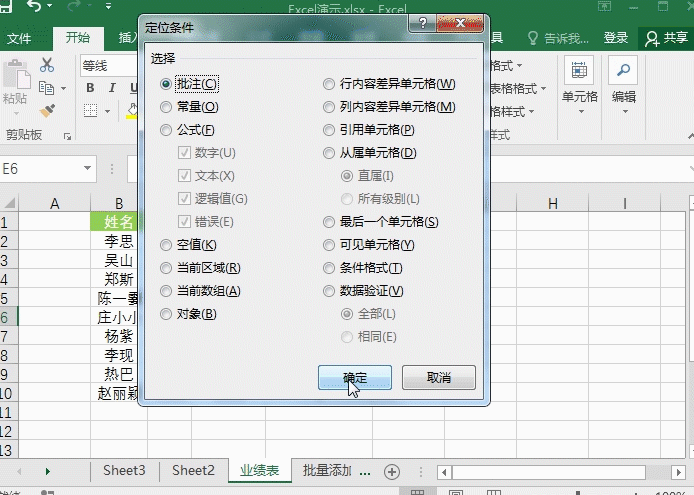Image resolution: width=694 pixels, height=495 pixels.
Task: Click the Tell me lightbulb icon
Action: point(533,38)
